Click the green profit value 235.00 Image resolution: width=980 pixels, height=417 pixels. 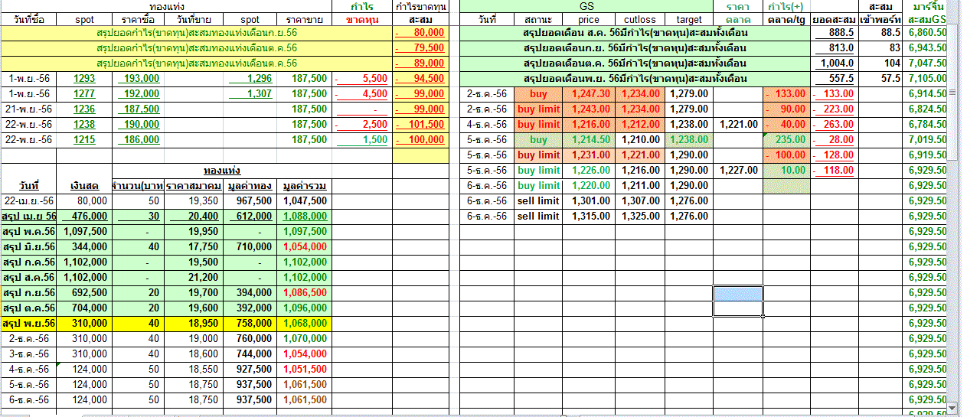pyautogui.click(x=786, y=140)
